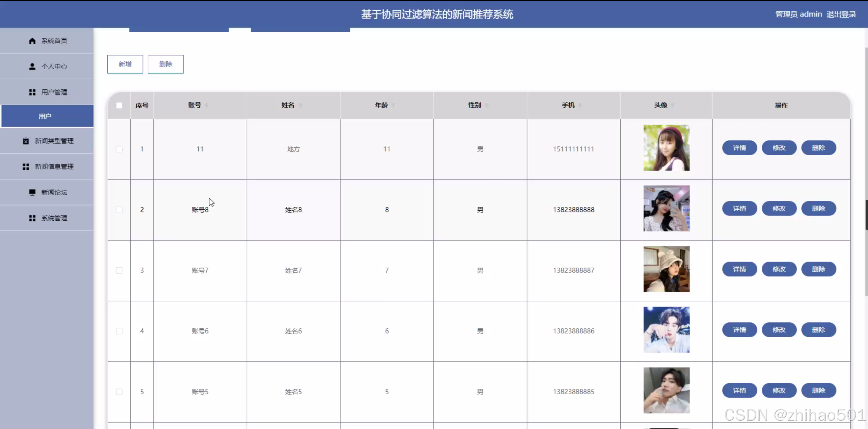Screen dimensions: 868x429
Task: Click the vertical scrollbar thumb on right
Action: coord(866,214)
